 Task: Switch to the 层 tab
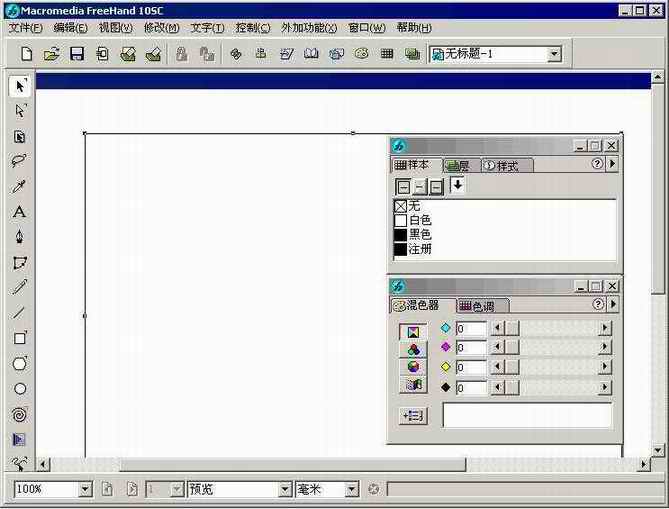click(x=461, y=166)
